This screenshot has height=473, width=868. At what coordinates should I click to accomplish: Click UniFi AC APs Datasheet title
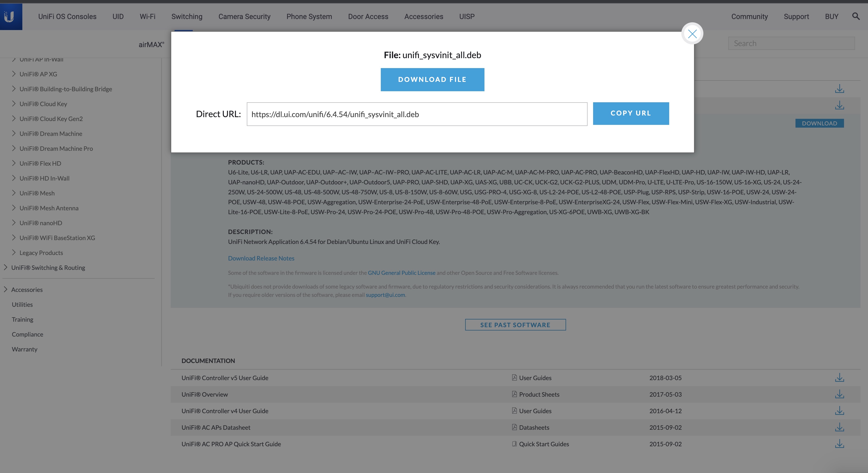[x=216, y=427]
